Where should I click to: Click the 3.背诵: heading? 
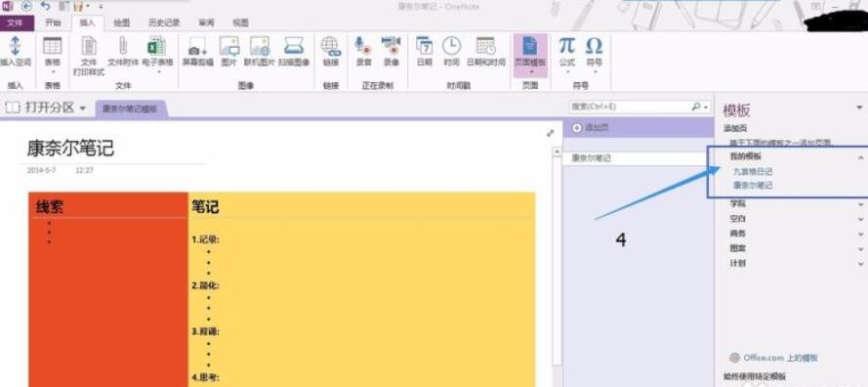point(205,331)
